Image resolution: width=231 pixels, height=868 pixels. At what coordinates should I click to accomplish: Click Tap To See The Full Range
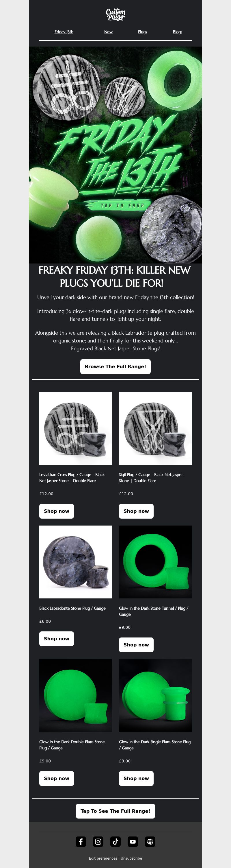(115, 811)
